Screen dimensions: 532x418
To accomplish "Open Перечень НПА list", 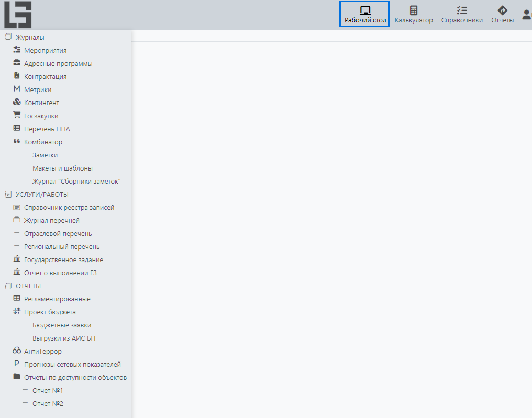I will 47,129.
